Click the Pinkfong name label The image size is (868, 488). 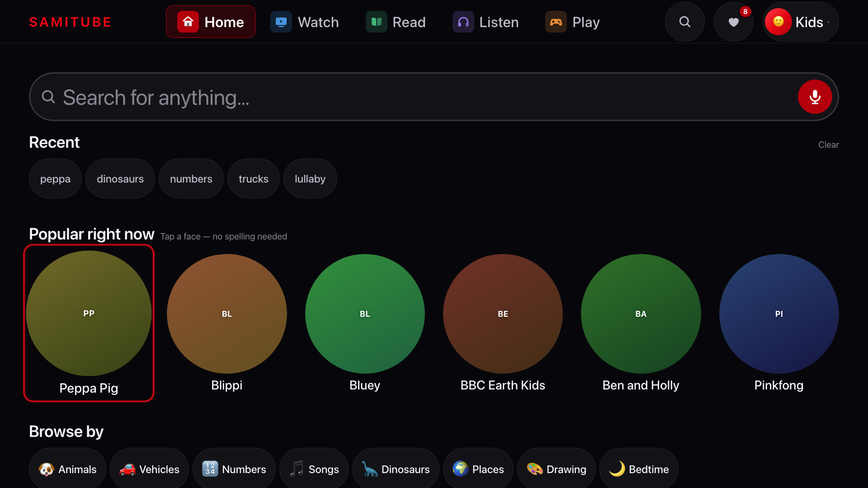pyautogui.click(x=779, y=385)
